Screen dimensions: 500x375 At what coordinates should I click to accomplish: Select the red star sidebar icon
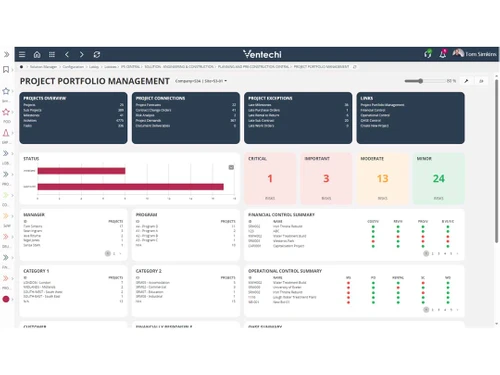[6, 112]
